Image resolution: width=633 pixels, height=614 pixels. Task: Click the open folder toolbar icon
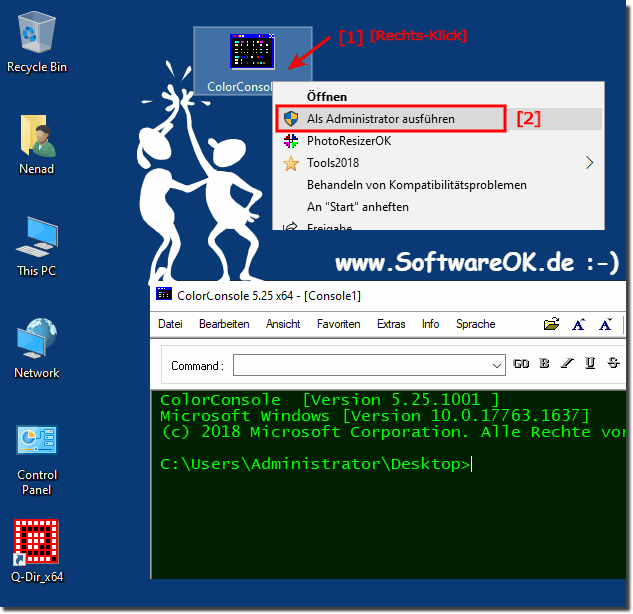click(x=551, y=324)
